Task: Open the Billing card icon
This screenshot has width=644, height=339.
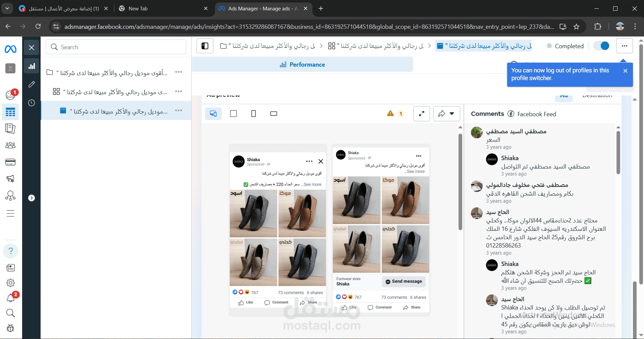Action: click(10, 162)
